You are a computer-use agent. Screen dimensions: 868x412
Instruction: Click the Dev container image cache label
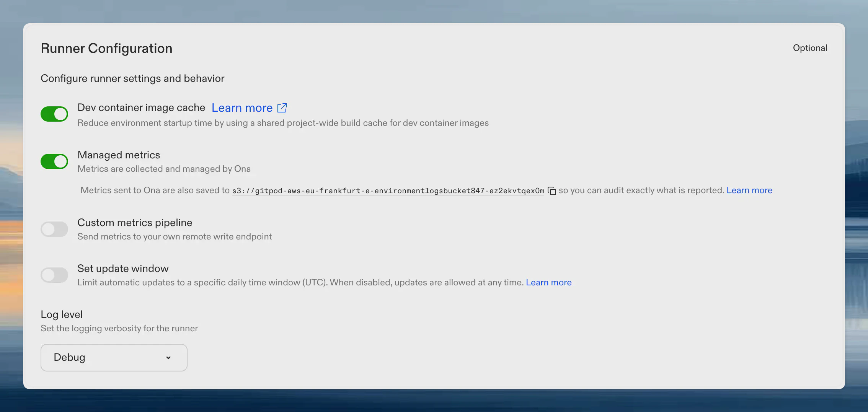(x=141, y=107)
